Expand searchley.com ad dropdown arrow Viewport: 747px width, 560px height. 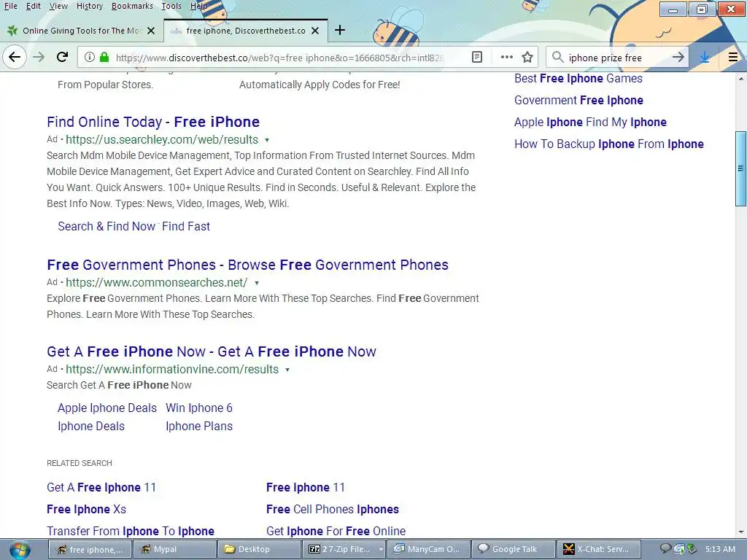pos(267,140)
